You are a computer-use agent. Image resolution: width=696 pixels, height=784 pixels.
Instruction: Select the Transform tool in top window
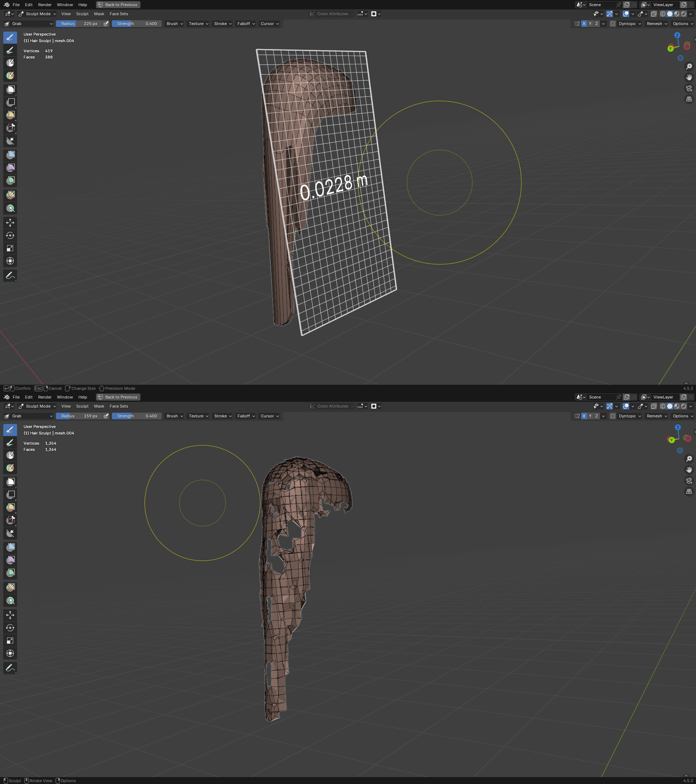(x=11, y=261)
